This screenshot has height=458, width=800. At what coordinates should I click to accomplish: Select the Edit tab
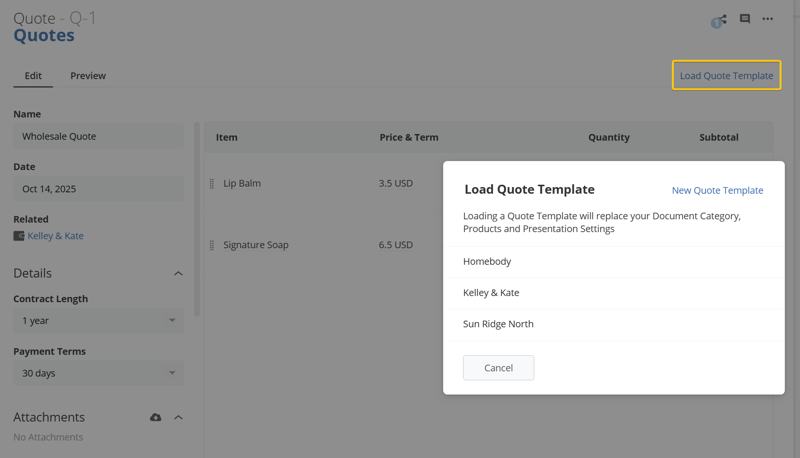[33, 76]
